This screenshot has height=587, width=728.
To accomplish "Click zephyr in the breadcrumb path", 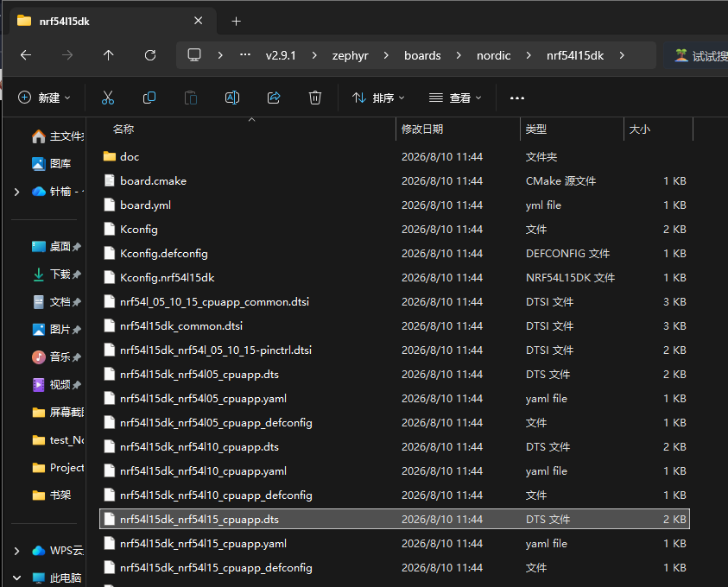I will click(350, 56).
